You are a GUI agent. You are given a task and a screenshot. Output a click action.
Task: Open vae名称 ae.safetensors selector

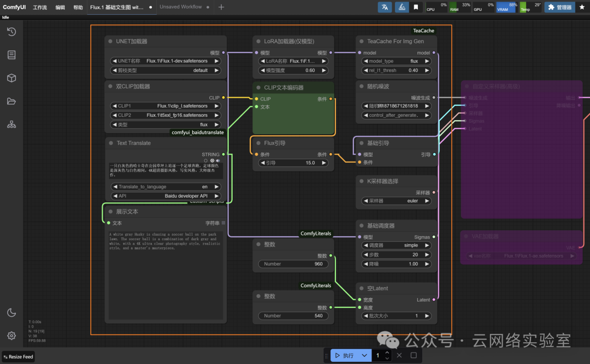[521, 256]
